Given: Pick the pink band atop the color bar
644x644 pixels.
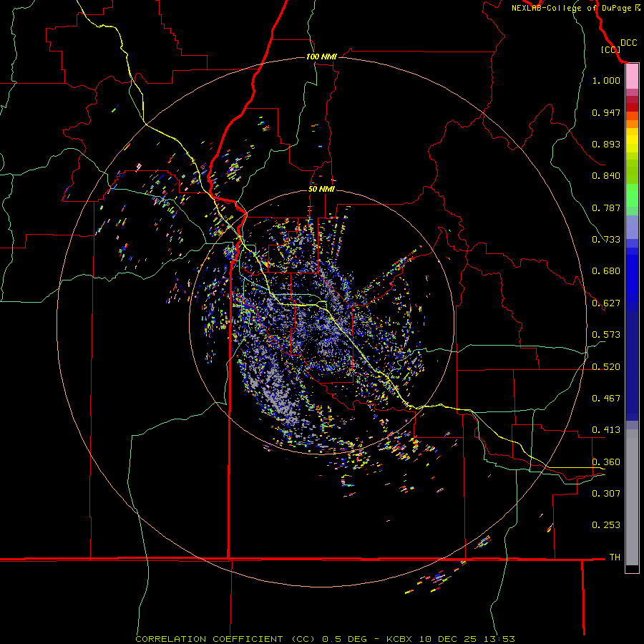Looking at the screenshot, I should [x=632, y=77].
